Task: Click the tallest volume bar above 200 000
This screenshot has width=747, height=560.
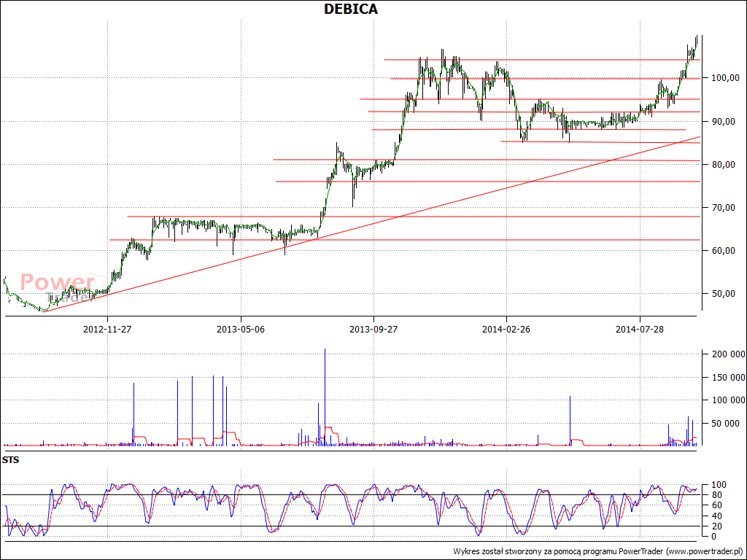Action: [x=325, y=397]
